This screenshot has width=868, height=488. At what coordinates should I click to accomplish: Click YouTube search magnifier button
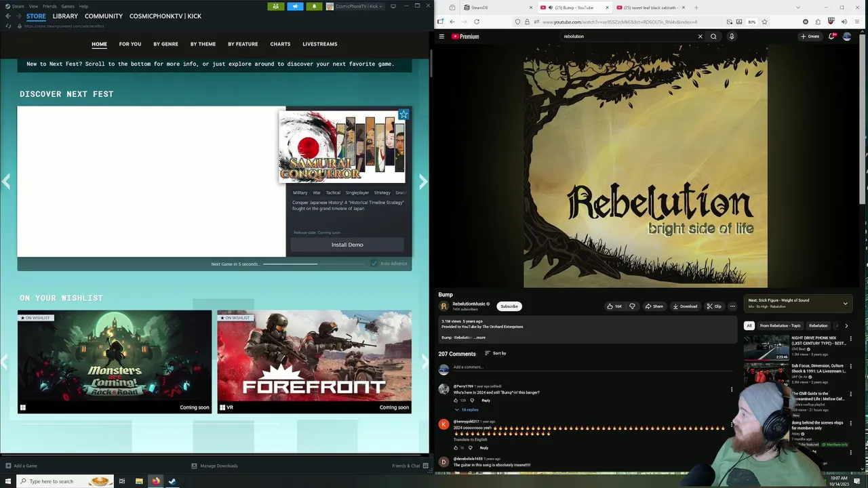713,37
